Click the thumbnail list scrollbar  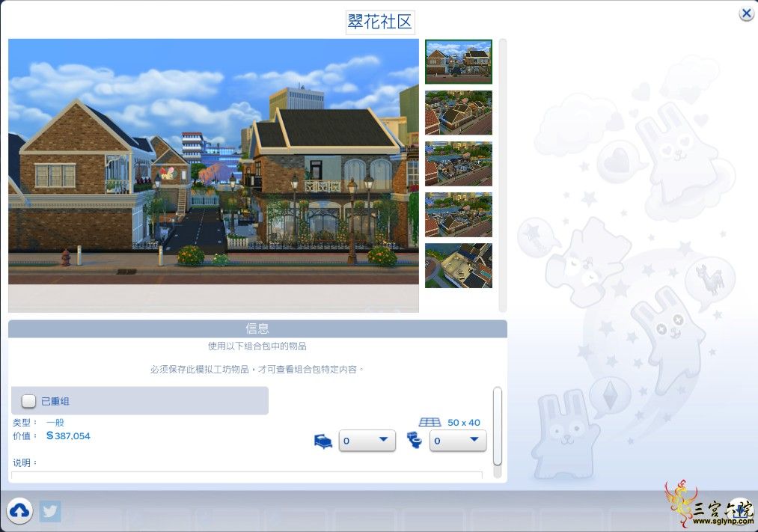[x=503, y=175]
